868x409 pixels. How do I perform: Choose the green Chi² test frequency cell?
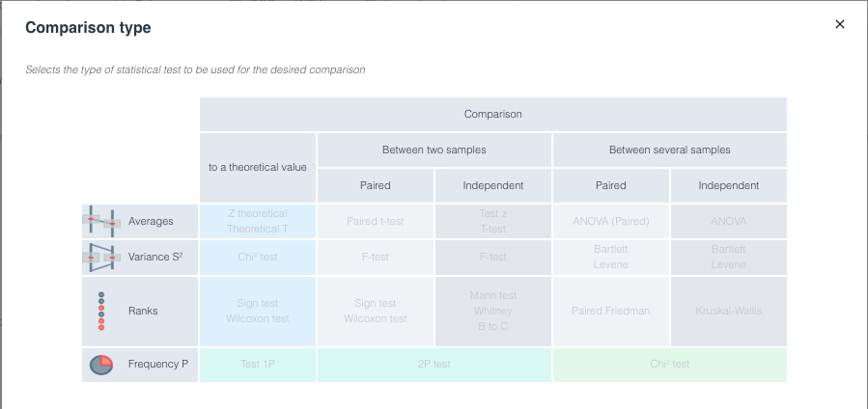[670, 365]
